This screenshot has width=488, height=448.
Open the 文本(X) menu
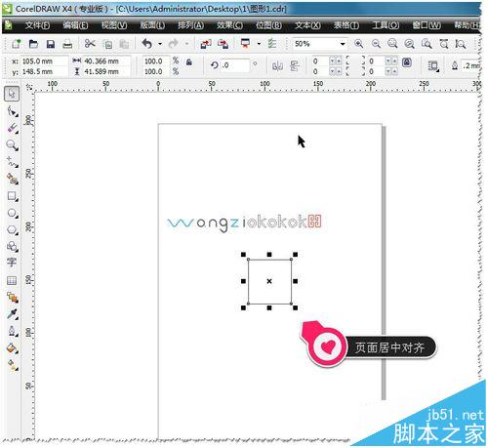(307, 25)
